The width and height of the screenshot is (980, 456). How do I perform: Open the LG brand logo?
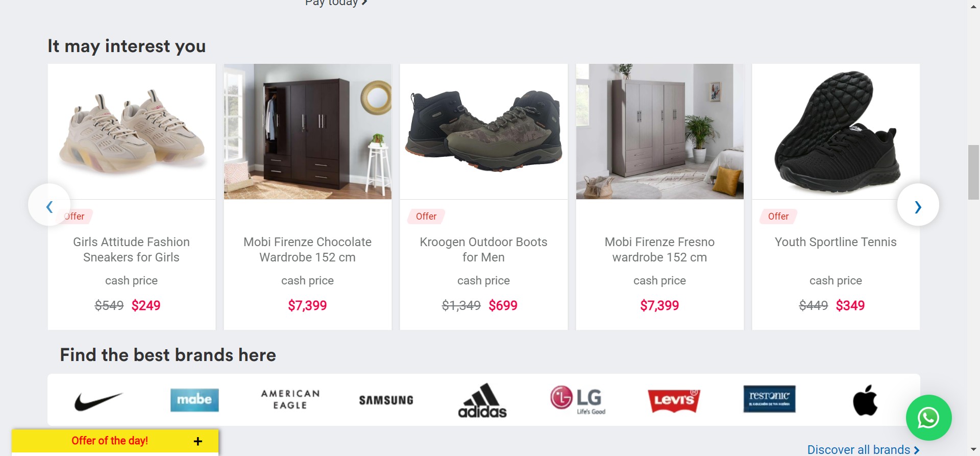point(578,400)
